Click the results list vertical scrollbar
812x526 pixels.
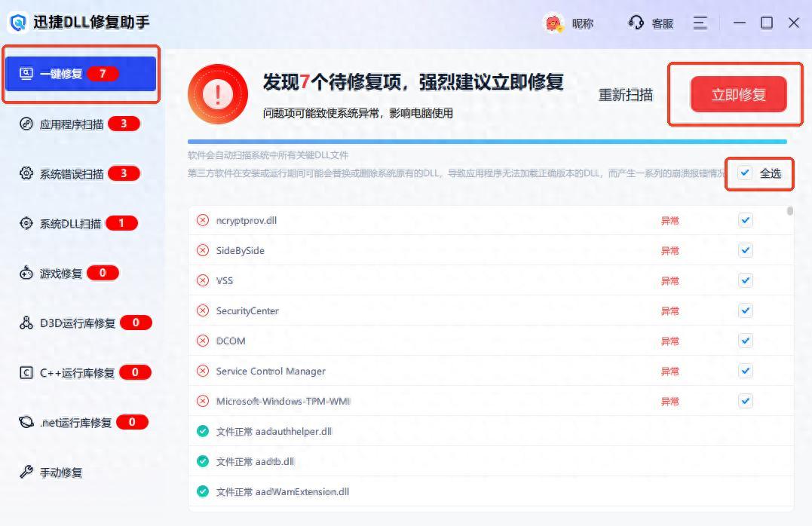(790, 212)
